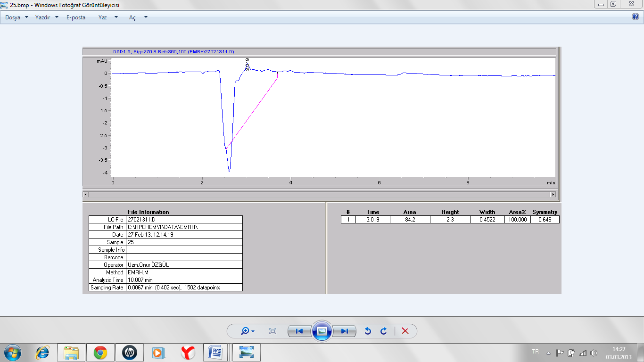Rotate the image counterclockwise
The width and height of the screenshot is (644, 362).
click(368, 331)
